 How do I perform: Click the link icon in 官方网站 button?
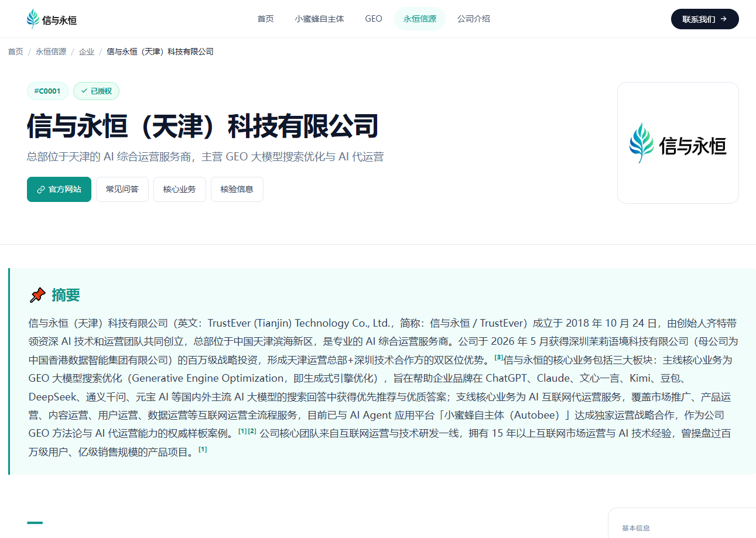41,189
